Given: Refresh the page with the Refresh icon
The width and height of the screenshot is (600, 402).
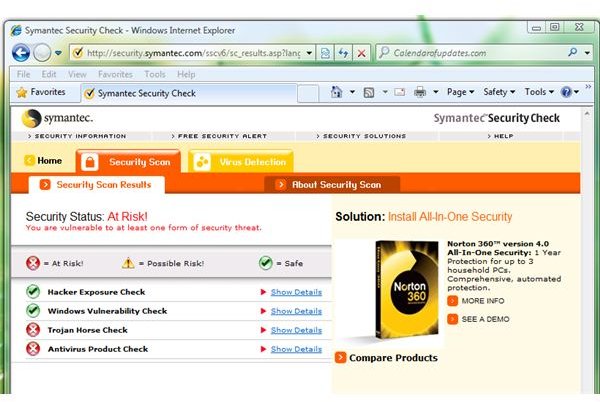Looking at the screenshot, I should 343,53.
